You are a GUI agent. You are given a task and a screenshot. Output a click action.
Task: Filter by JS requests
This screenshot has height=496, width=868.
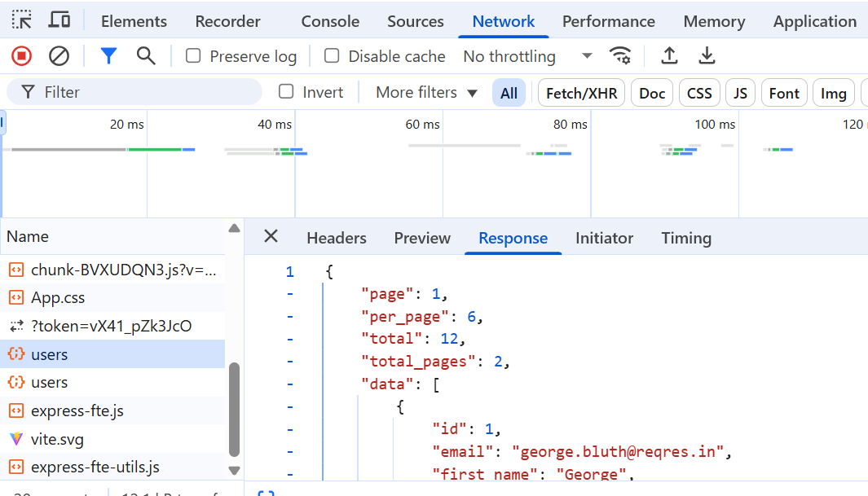point(740,93)
